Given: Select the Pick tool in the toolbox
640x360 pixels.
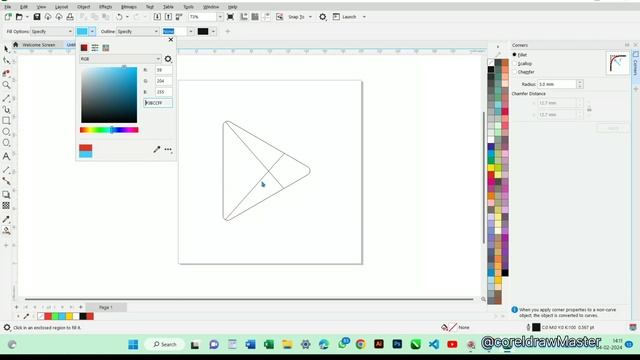Looking at the screenshot, I should [x=6, y=49].
